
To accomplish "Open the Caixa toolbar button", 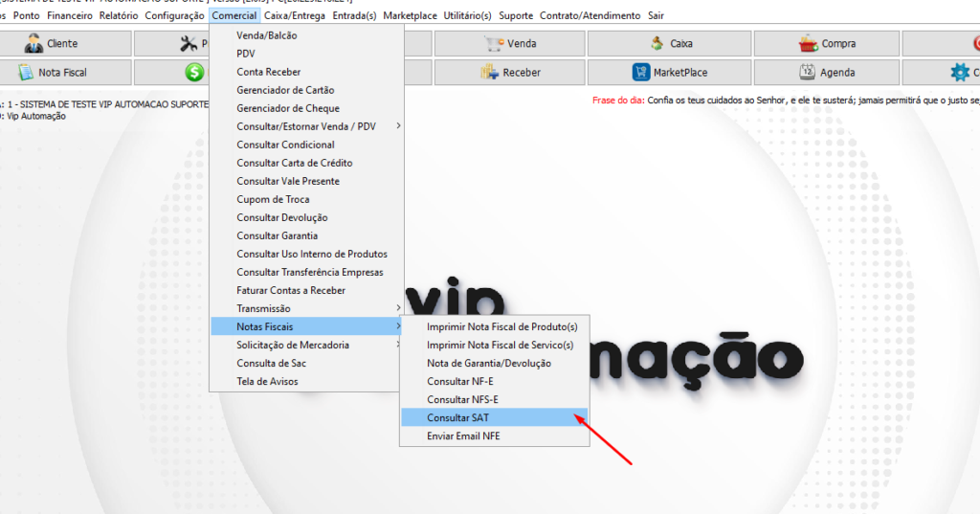I will [x=669, y=43].
